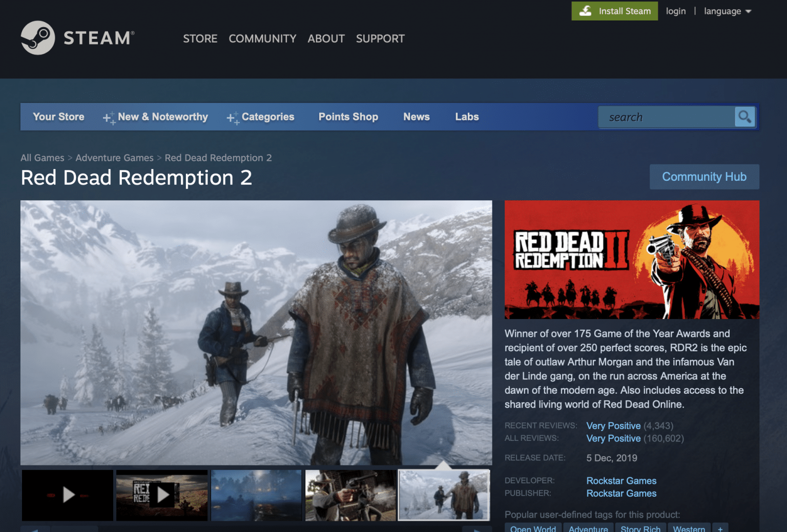View all Very Positive reviews
This screenshot has width=787, height=532.
613,438
